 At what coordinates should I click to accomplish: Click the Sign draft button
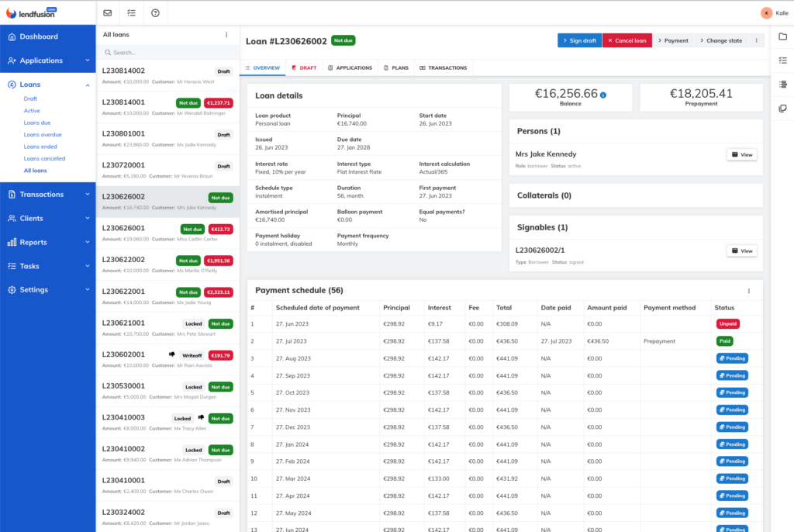tap(579, 40)
